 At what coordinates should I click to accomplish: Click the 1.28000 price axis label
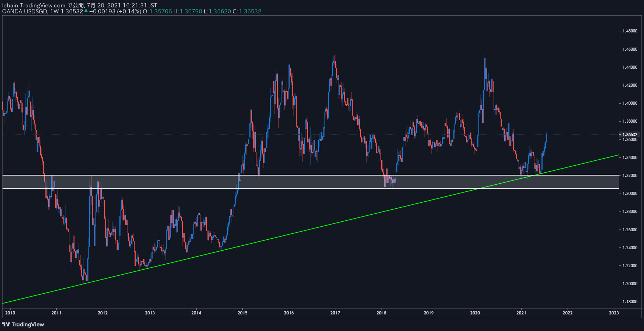(x=630, y=212)
